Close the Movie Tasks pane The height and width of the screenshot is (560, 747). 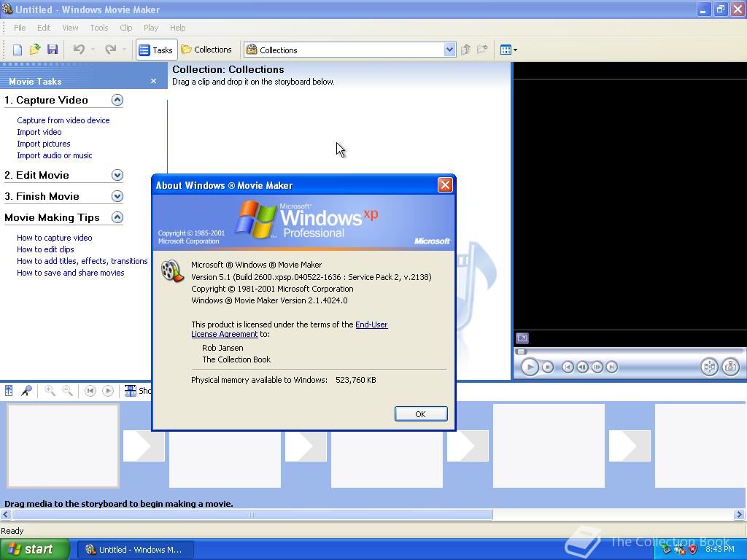click(153, 81)
